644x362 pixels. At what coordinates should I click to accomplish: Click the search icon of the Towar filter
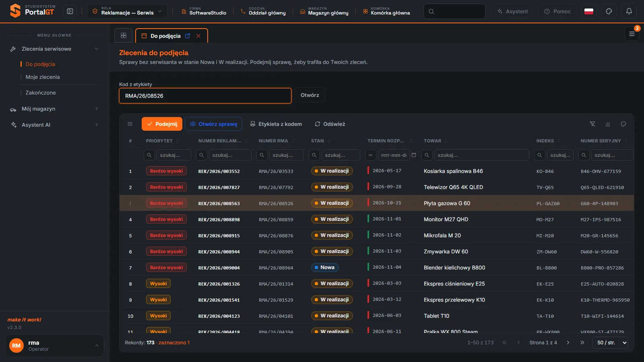click(427, 155)
